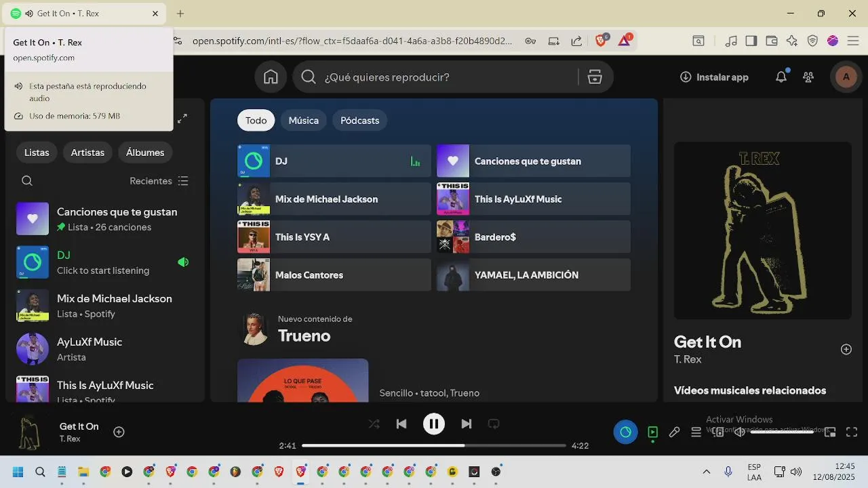The width and height of the screenshot is (868, 488).
Task: Filter library by Álbumes
Action: [x=145, y=152]
